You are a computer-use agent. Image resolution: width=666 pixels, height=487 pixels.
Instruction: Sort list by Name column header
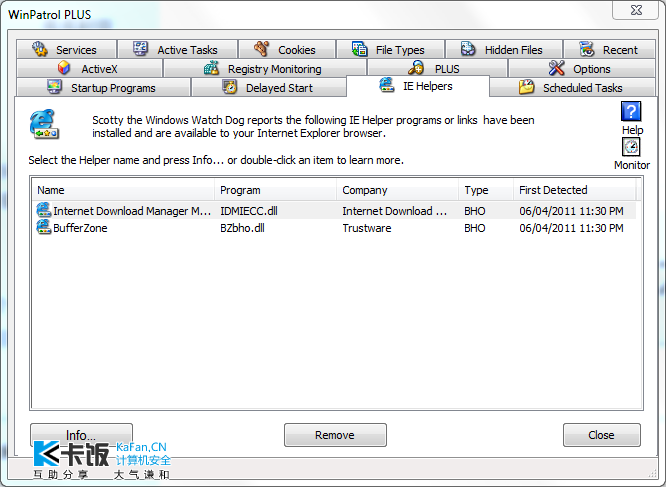(x=124, y=190)
